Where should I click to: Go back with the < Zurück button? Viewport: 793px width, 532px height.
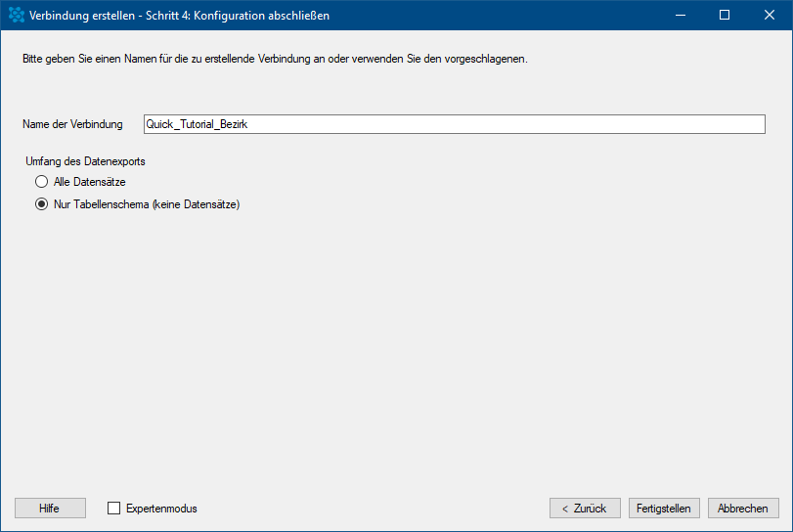(585, 509)
